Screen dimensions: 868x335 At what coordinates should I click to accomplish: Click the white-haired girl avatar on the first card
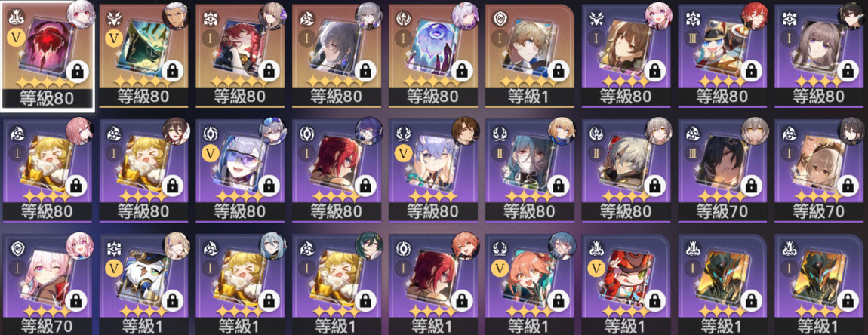point(80,16)
